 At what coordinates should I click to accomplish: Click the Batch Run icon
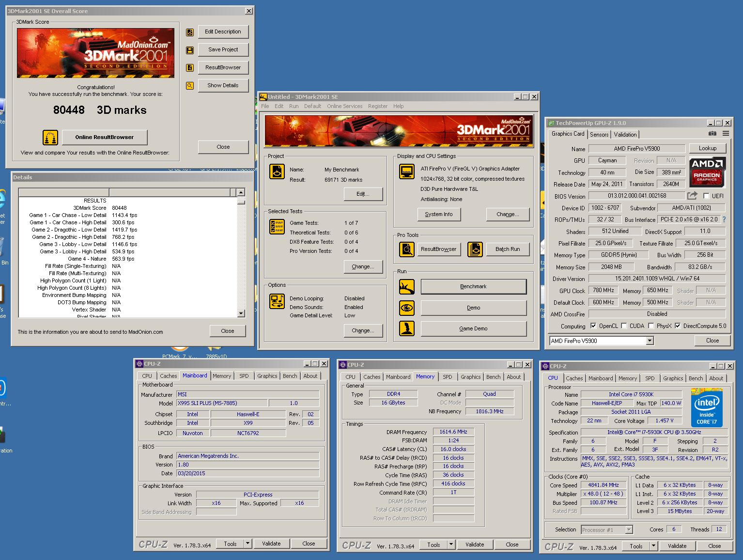475,249
